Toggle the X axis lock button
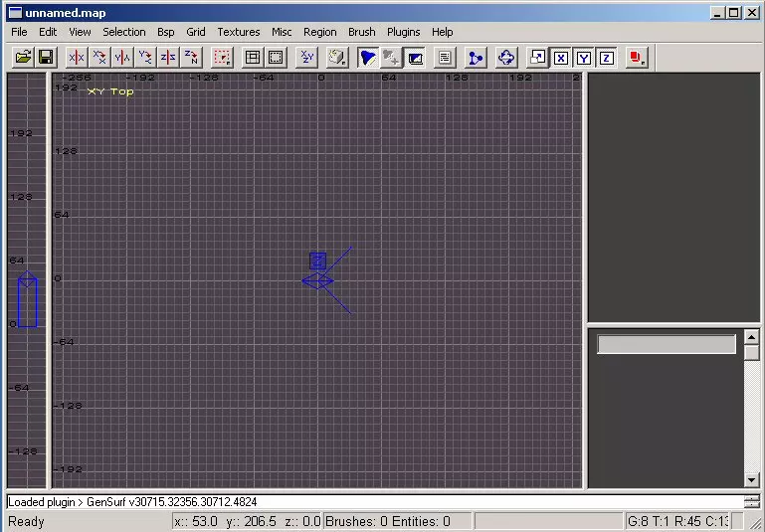Screen dimensions: 765x532 561,58
